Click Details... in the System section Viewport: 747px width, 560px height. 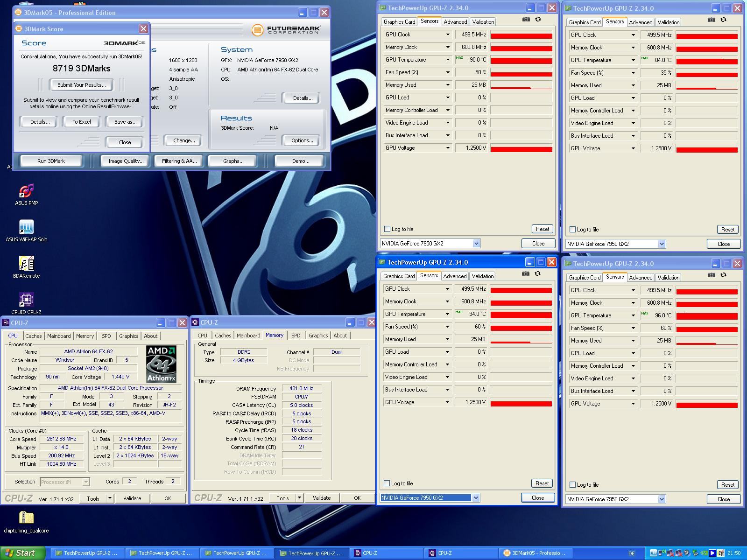pyautogui.click(x=303, y=98)
